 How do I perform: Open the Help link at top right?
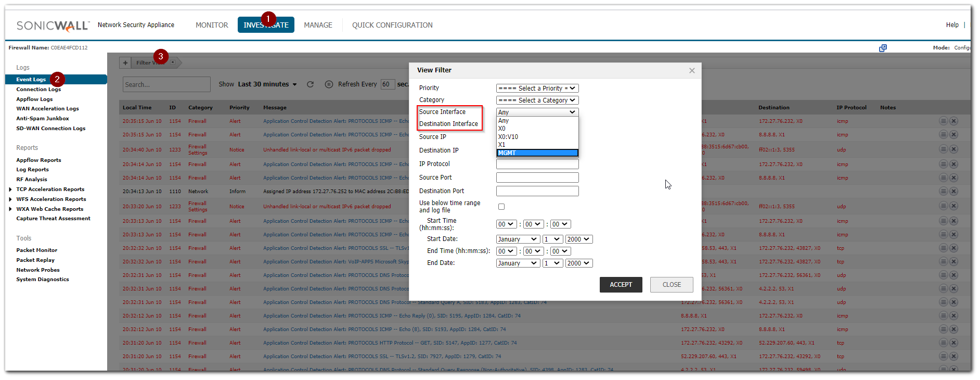pos(952,25)
